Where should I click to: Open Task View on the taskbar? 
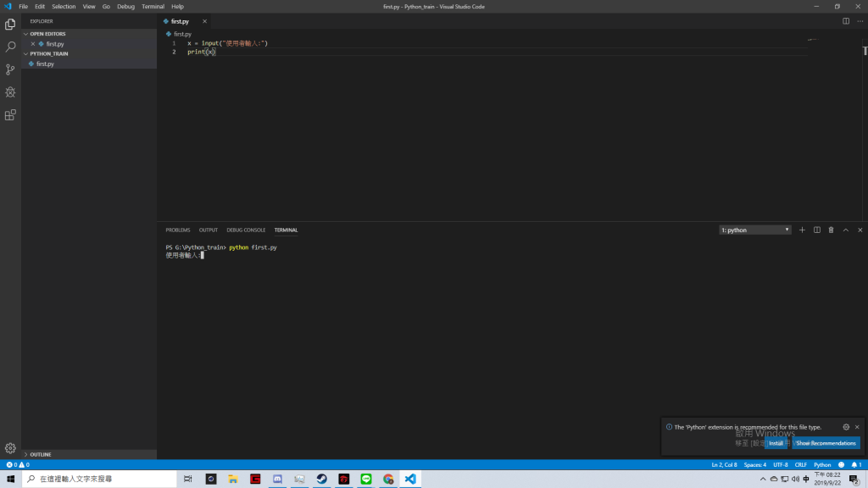click(x=188, y=479)
